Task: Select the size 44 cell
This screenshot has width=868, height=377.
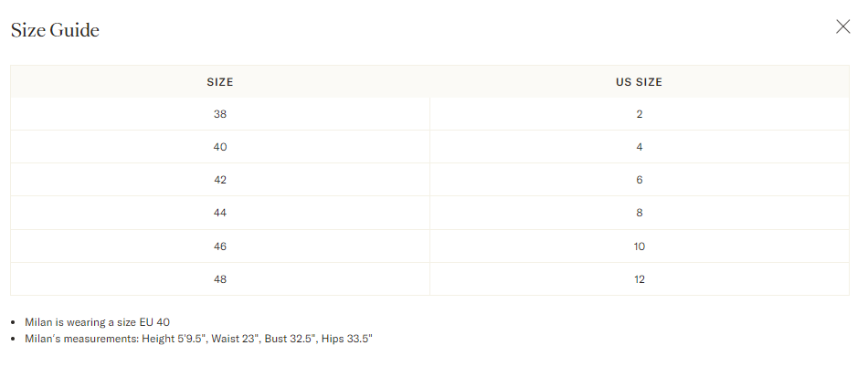Action: pos(220,213)
